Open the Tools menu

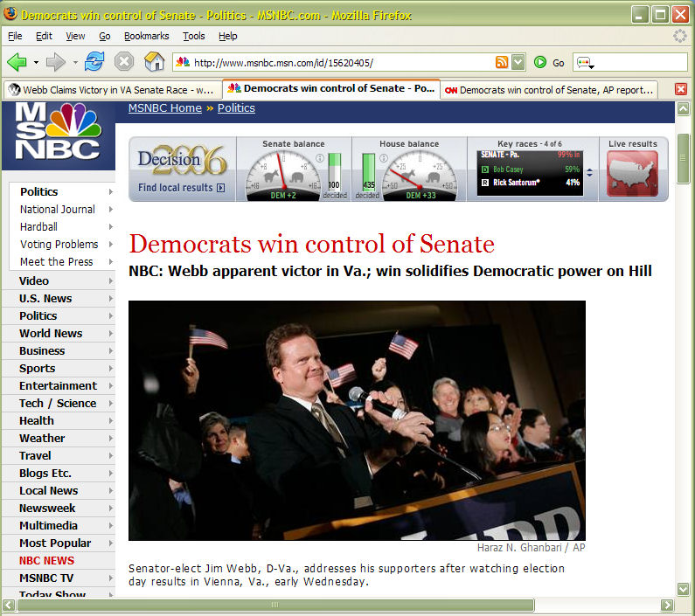tap(194, 36)
